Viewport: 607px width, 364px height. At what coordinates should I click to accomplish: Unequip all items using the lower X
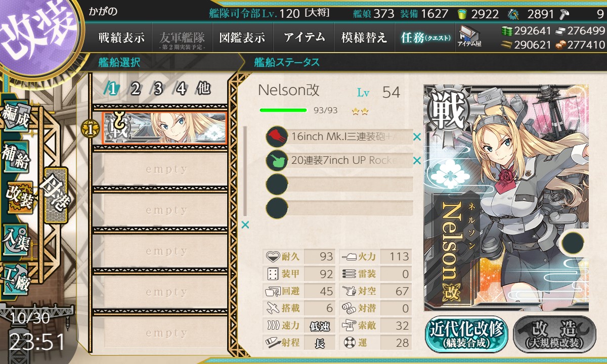point(245,225)
